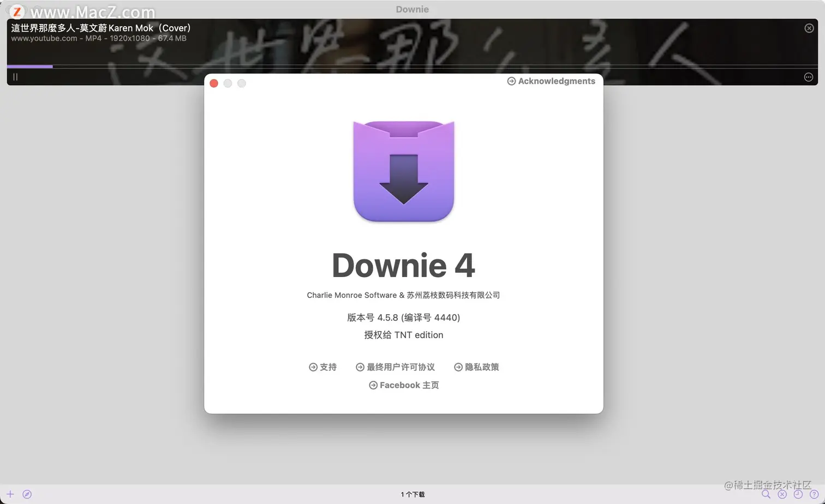This screenshot has height=504, width=825.
Task: Open the 支持 support link
Action: (322, 367)
